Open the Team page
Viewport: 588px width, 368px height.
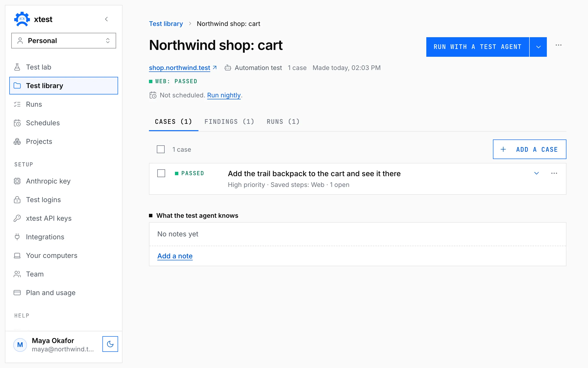tap(64, 274)
